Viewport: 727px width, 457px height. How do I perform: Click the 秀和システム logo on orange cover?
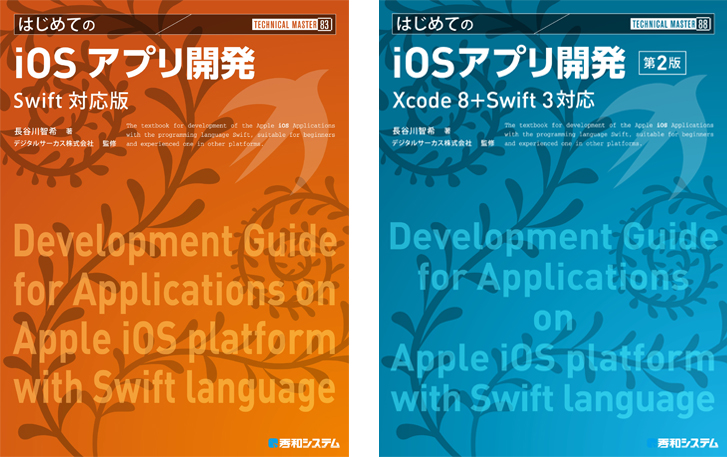304,443
